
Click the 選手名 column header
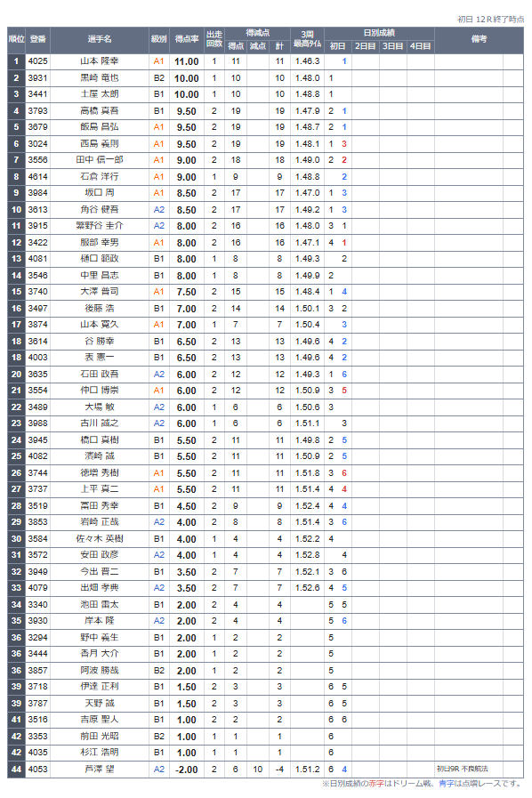100,39
